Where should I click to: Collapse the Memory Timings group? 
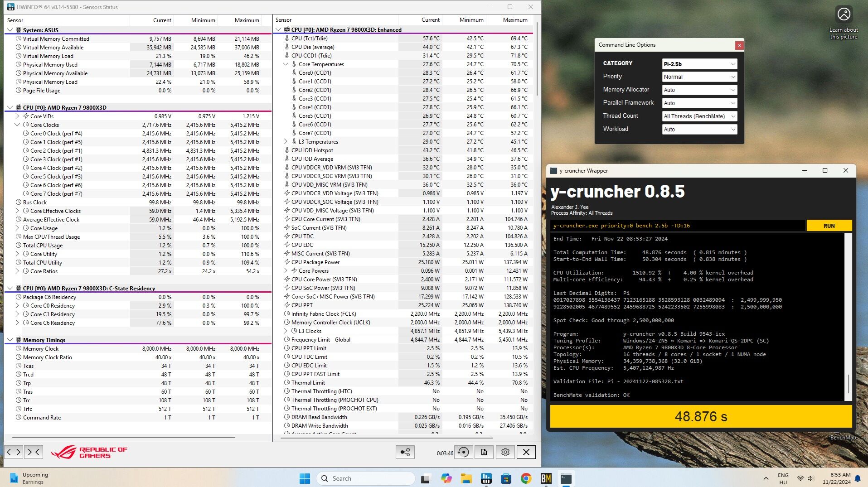(x=10, y=340)
